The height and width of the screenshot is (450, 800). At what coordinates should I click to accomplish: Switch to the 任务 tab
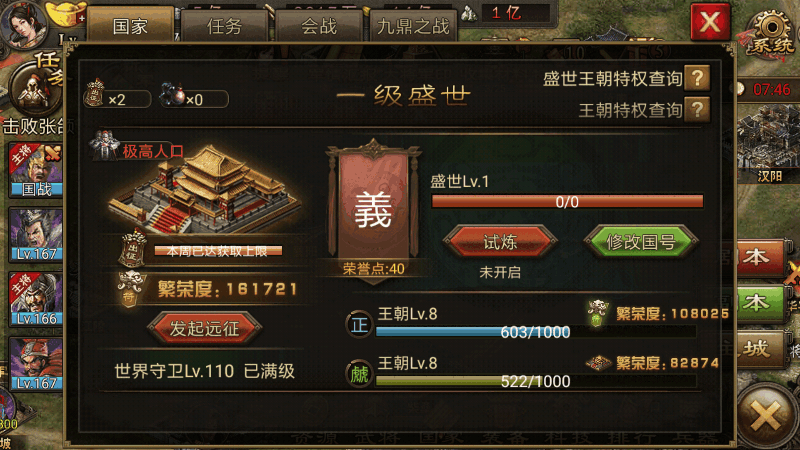[224, 26]
